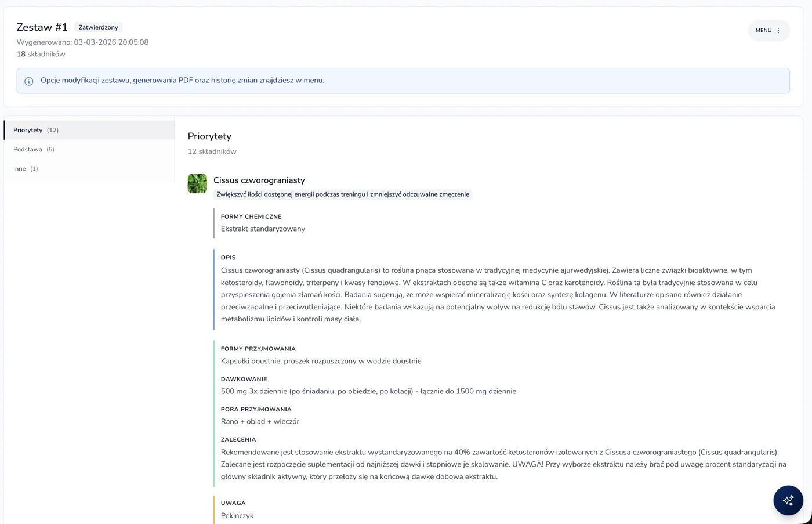Click the 500 mg 3x dziennie dosage text
The width and height of the screenshot is (812, 524).
[x=368, y=391]
